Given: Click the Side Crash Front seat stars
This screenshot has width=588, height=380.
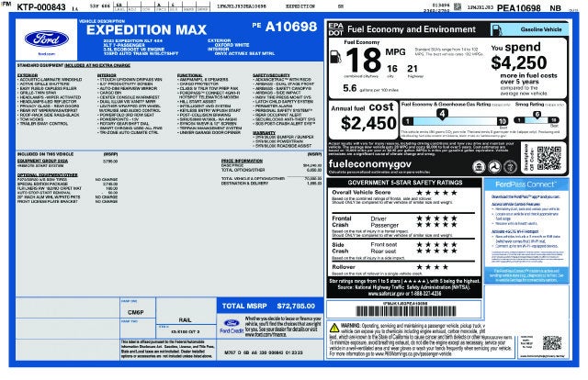Looking at the screenshot, I should (x=436, y=244).
